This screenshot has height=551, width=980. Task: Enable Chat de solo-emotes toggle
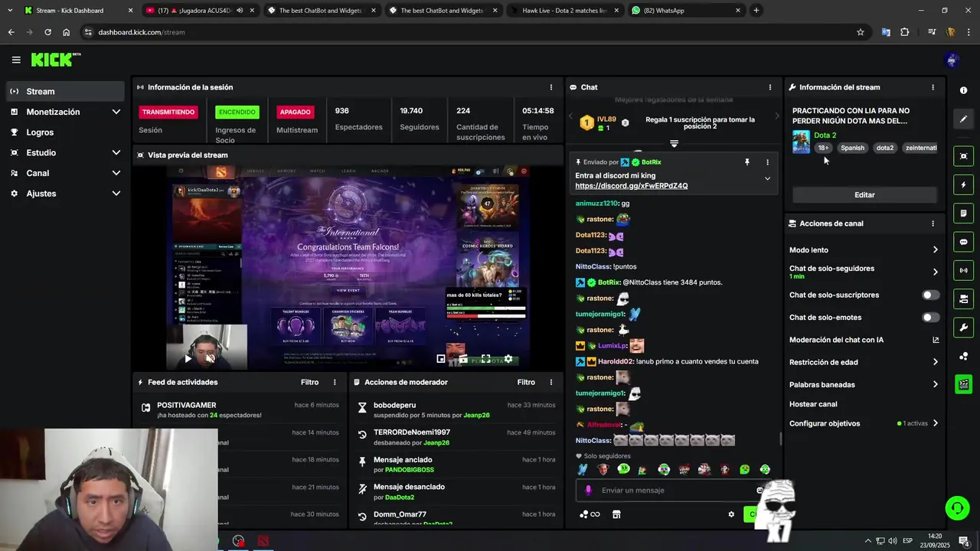[x=930, y=317]
